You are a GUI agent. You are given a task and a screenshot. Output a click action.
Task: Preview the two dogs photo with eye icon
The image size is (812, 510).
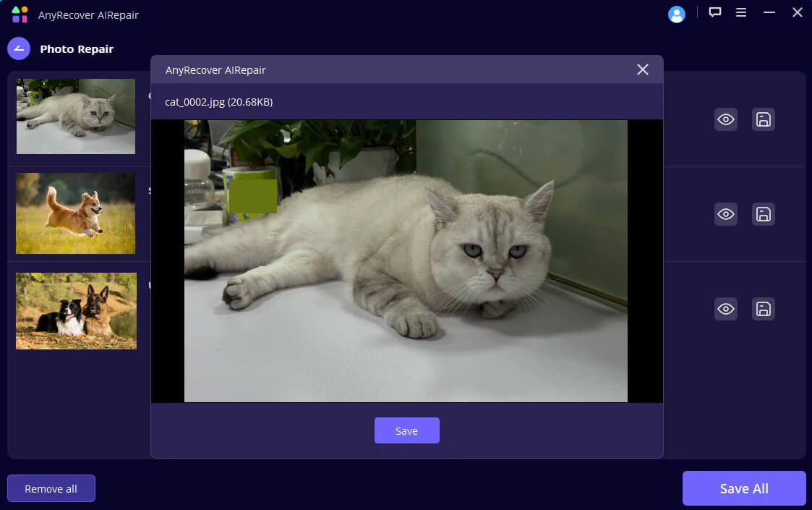tap(726, 310)
